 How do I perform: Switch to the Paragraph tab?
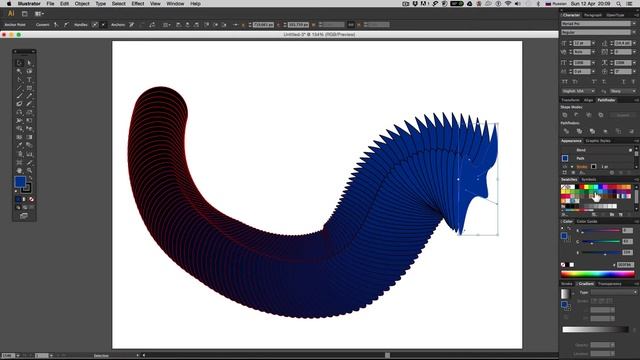coord(593,15)
